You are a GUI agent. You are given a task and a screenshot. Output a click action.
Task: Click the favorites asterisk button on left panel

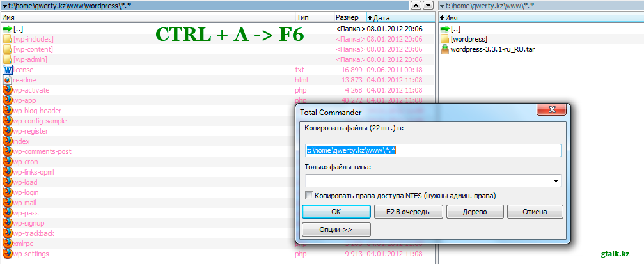416,5
